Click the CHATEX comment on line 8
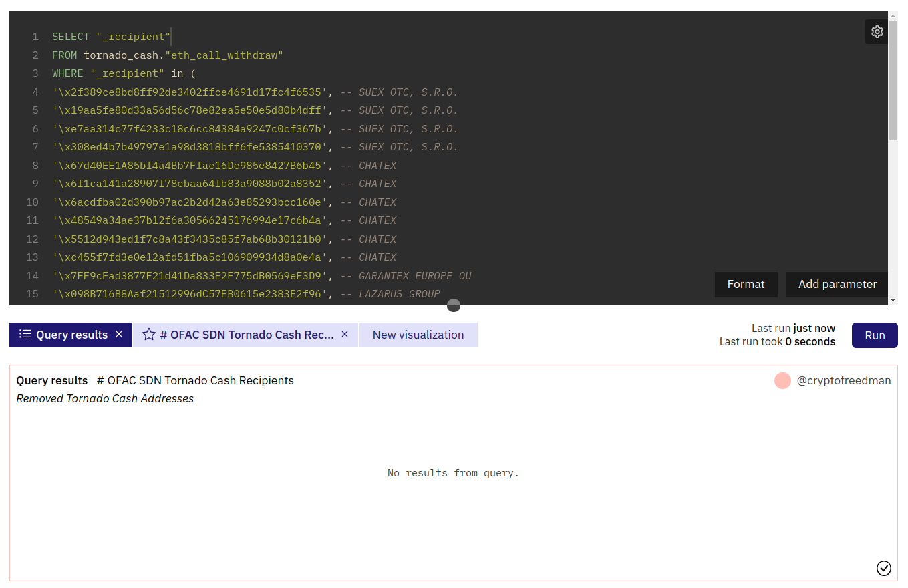This screenshot has width=908, height=588. click(369, 166)
